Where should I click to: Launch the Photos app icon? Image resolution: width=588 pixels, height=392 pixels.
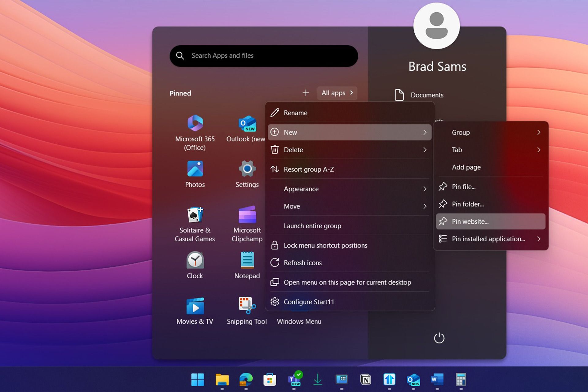[195, 169]
